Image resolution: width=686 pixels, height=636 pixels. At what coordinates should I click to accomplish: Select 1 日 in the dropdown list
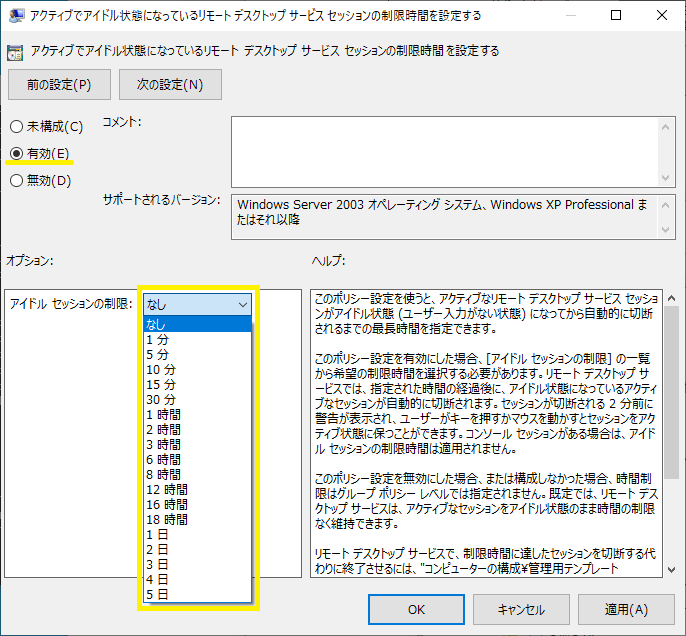pyautogui.click(x=197, y=534)
